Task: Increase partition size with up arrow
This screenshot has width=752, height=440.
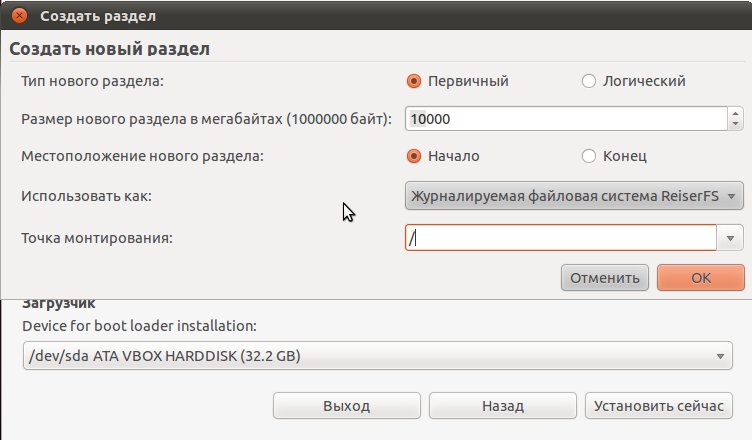Action: (x=735, y=113)
